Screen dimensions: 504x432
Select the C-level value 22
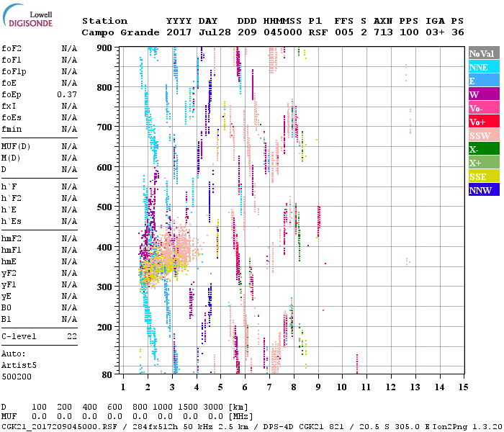[71, 336]
